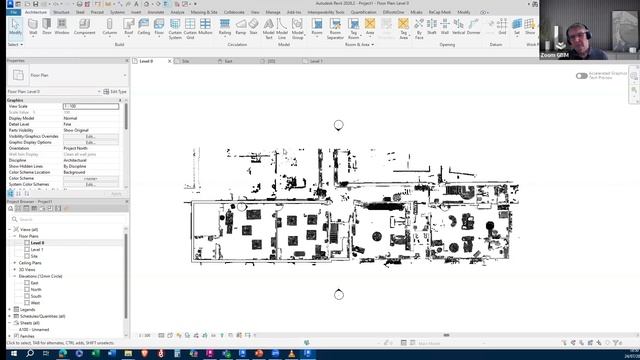Select the By Face opening tool

tap(419, 29)
